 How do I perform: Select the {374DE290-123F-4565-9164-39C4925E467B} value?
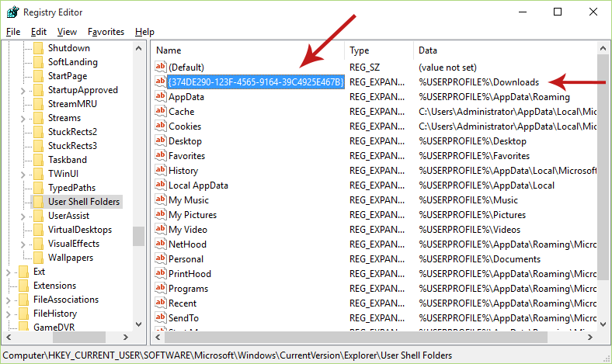(x=256, y=82)
